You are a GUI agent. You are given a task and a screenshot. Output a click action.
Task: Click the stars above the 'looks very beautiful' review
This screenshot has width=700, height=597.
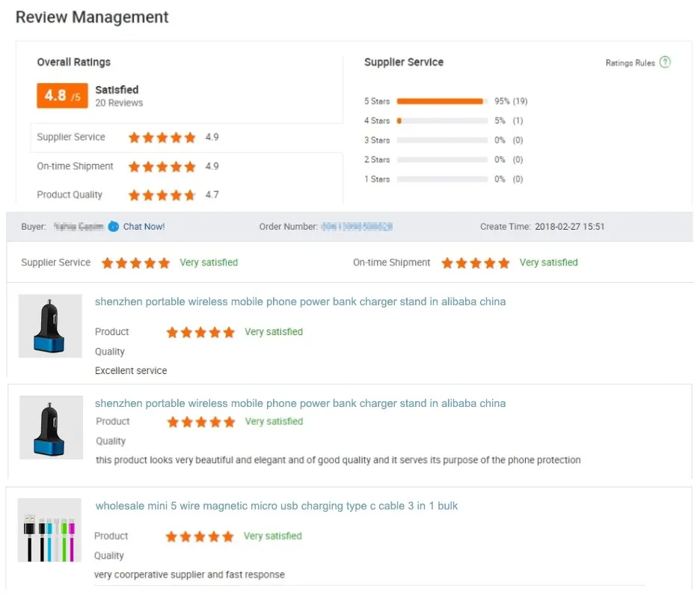pyautogui.click(x=201, y=422)
